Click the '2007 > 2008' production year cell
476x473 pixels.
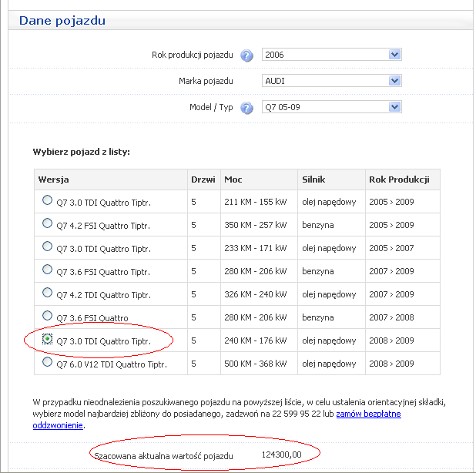pyautogui.click(x=403, y=317)
